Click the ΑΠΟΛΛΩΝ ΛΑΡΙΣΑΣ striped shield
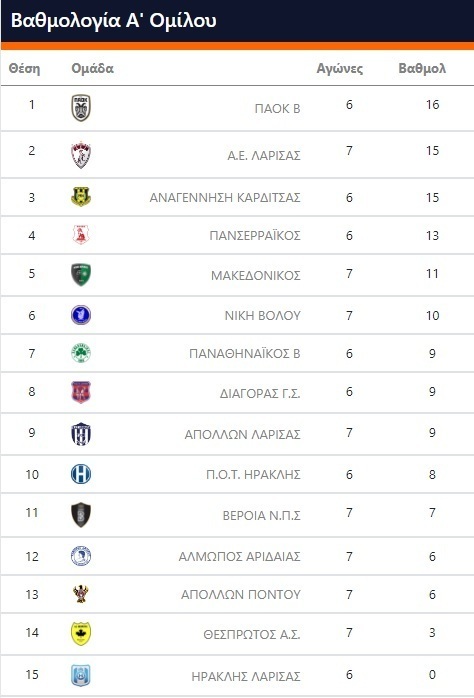Image resolution: width=474 pixels, height=698 pixels. click(81, 434)
